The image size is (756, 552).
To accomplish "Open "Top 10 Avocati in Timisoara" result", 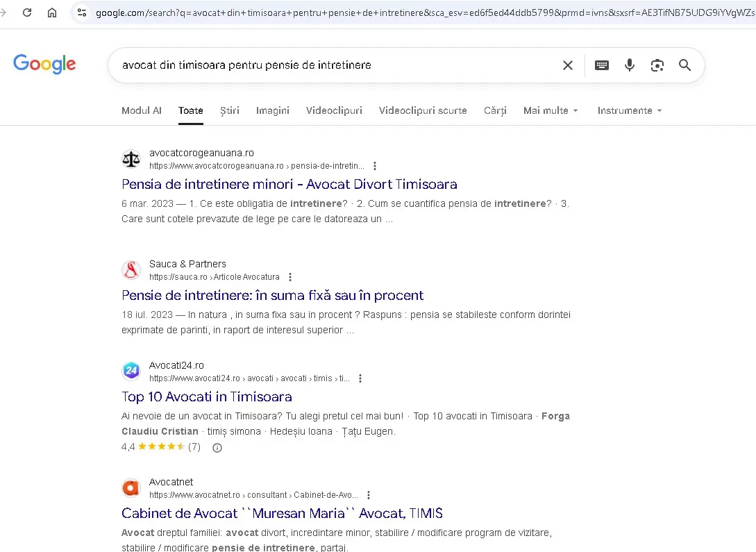I will pos(206,396).
